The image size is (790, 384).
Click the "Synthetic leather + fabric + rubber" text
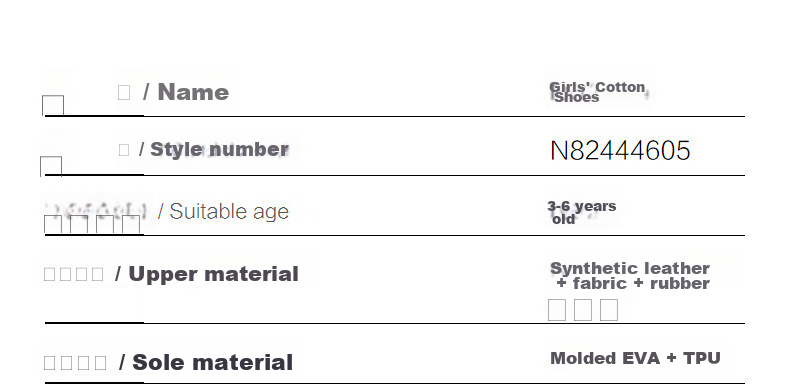click(x=630, y=276)
